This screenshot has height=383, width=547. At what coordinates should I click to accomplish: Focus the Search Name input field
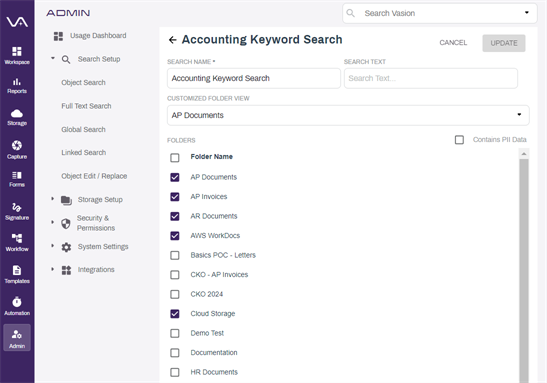254,78
